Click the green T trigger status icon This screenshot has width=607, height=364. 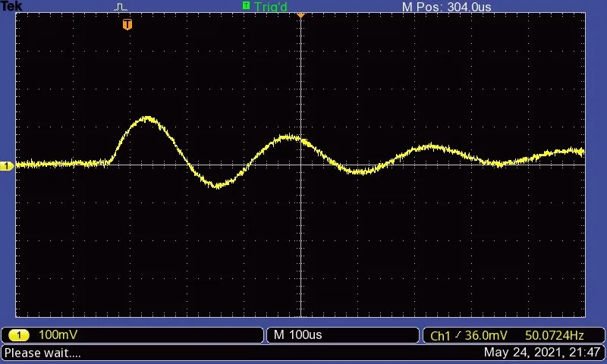(x=246, y=6)
